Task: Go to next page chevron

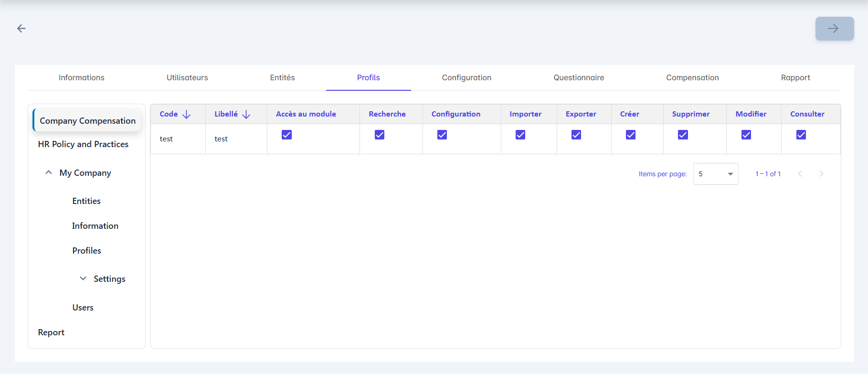Action: (821, 174)
